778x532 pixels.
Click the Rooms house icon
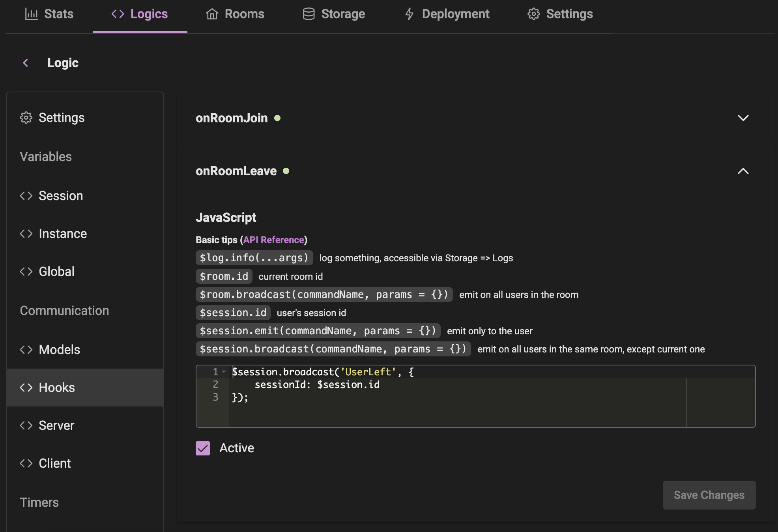tap(212, 14)
